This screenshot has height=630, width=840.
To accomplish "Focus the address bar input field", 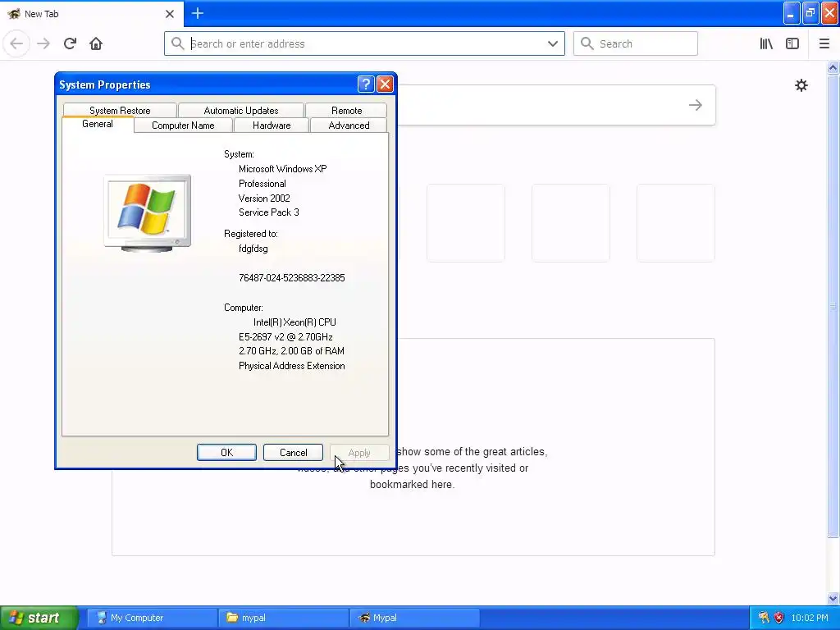I will pos(364,43).
